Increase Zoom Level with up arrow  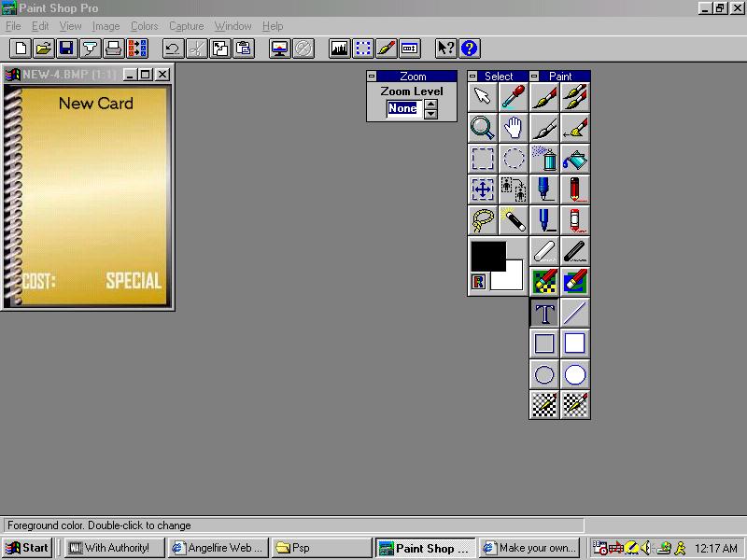tap(430, 103)
